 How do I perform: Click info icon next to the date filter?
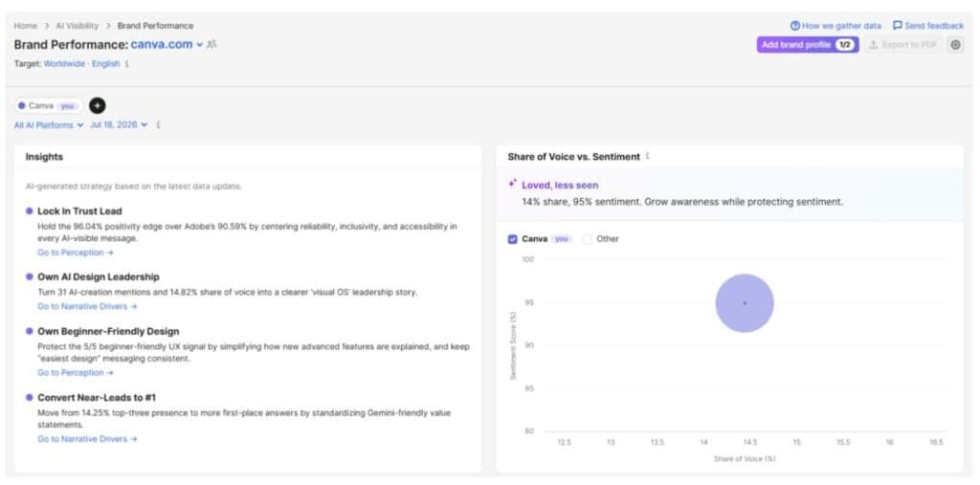tap(158, 125)
